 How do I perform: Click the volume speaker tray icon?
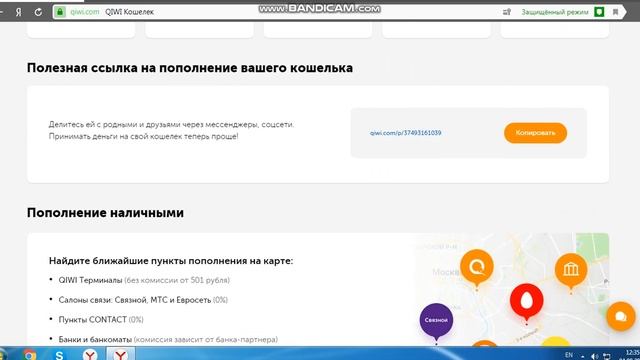tap(595, 356)
